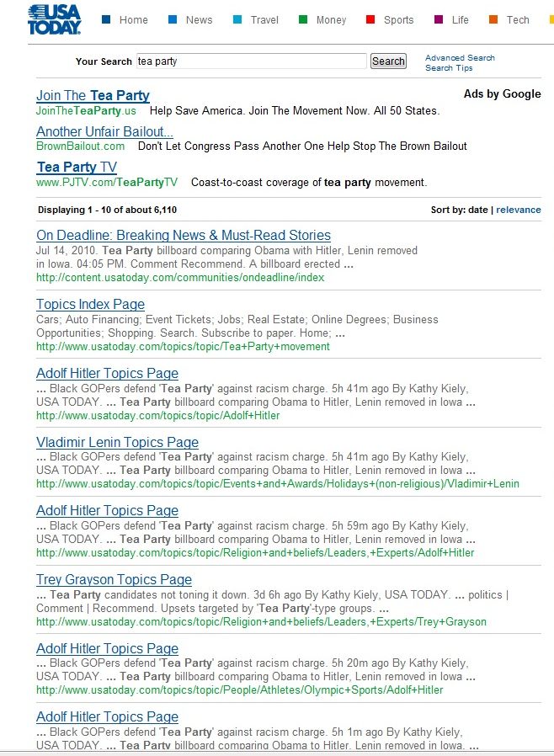Click the Cars; Auto Financing; Event Tickets snippet

pos(237,327)
